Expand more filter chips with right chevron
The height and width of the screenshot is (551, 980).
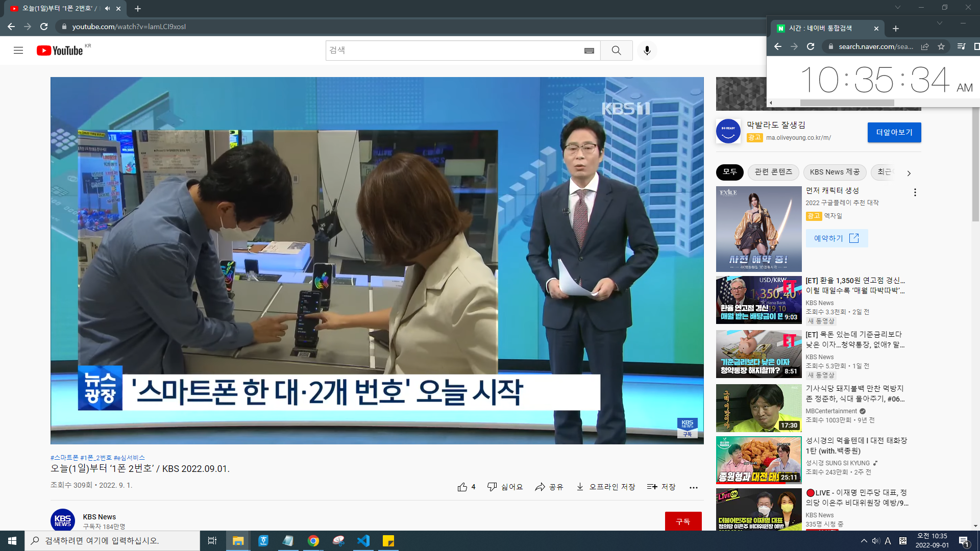(x=909, y=173)
